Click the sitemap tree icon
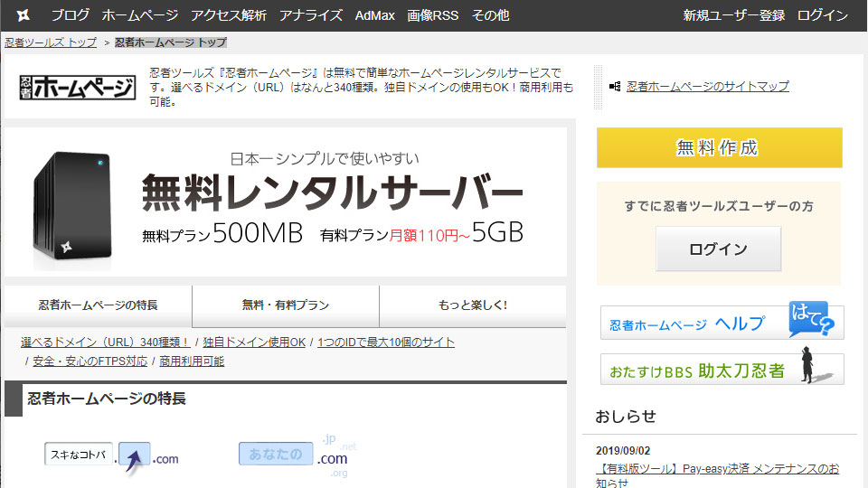 click(615, 87)
